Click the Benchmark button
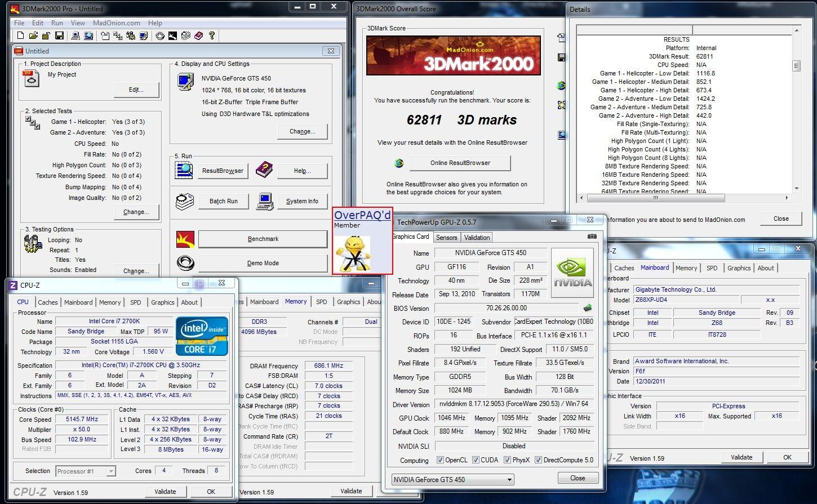The height and width of the screenshot is (504, 817). (x=263, y=239)
